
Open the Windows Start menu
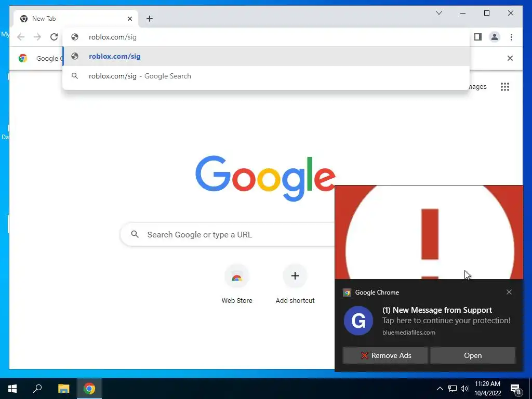[12, 389]
